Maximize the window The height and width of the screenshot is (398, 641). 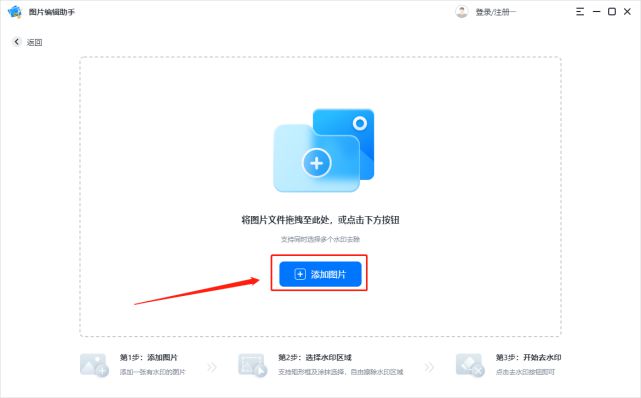[x=612, y=12]
